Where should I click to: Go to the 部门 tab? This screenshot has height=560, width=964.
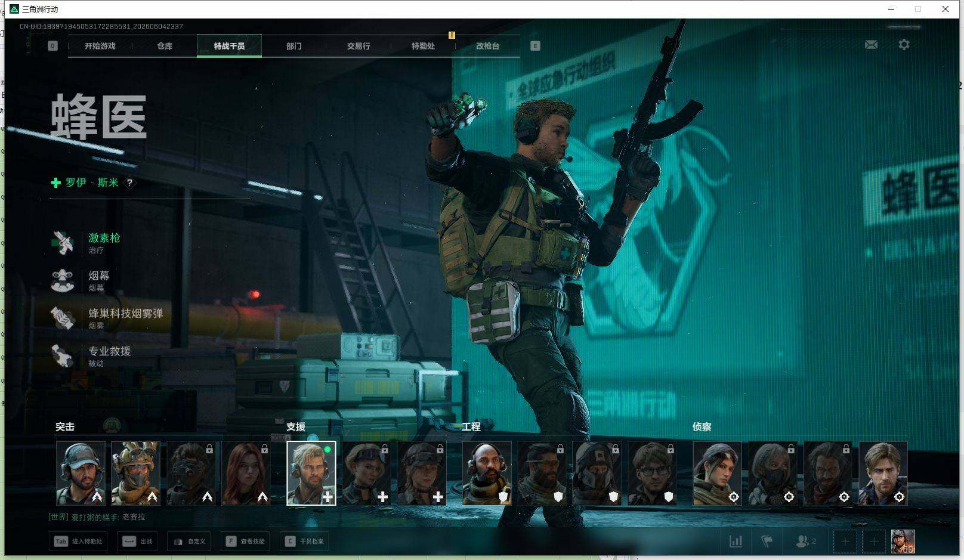click(293, 46)
